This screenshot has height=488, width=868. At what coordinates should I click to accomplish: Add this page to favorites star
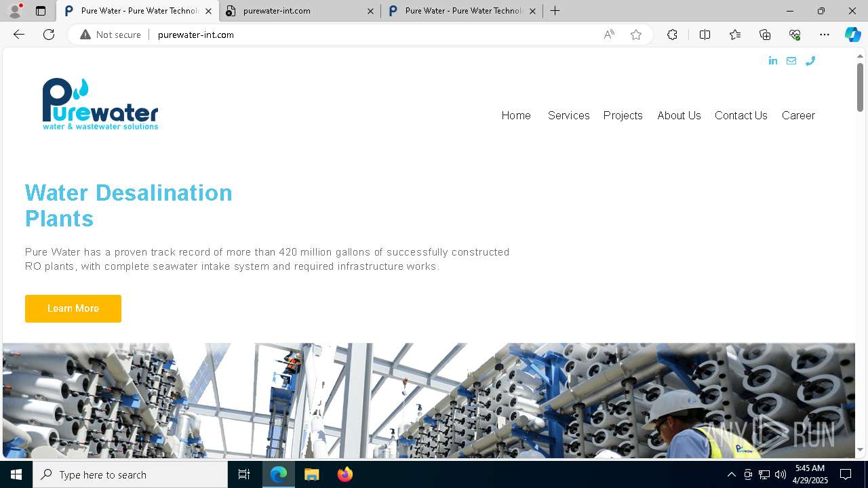click(x=636, y=35)
